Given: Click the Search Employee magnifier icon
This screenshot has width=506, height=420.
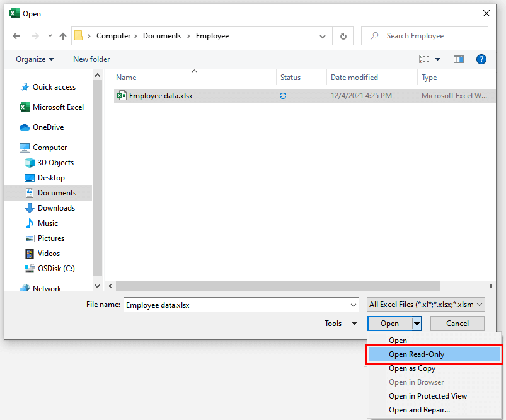Looking at the screenshot, I should [x=375, y=35].
